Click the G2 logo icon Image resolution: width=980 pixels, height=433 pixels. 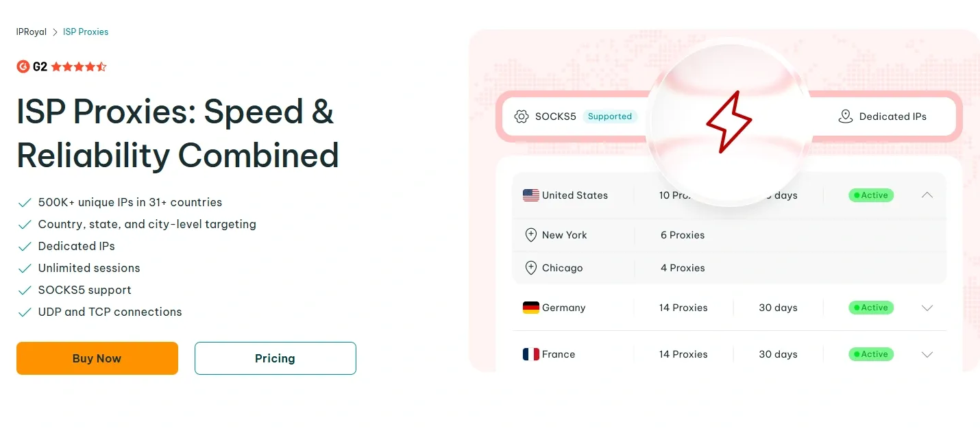[x=23, y=66]
